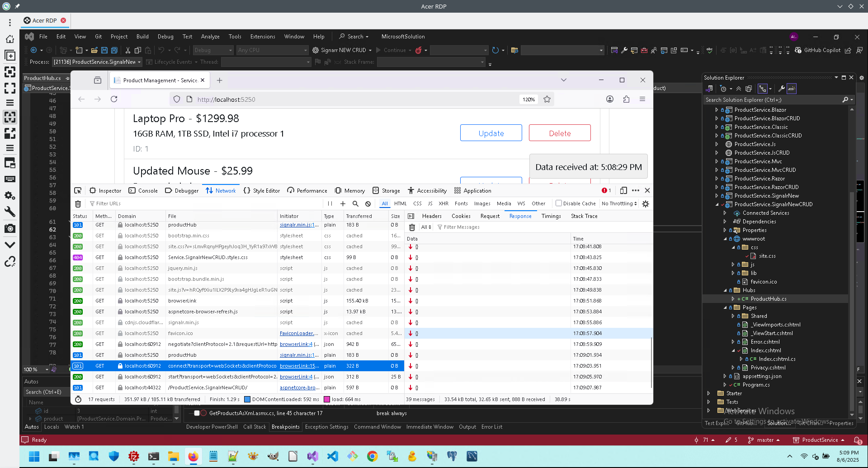Pick an element with the DevTools element picker
This screenshot has height=468, width=868.
[78, 191]
